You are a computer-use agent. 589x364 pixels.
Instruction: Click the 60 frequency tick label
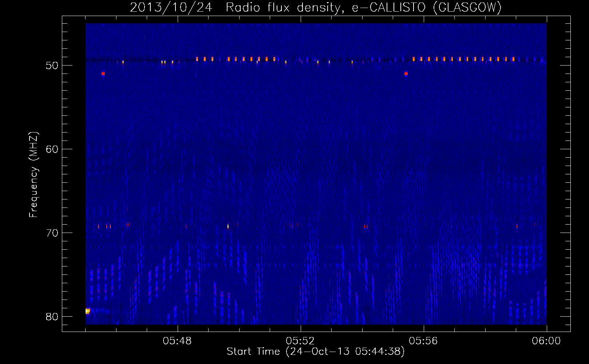point(52,149)
